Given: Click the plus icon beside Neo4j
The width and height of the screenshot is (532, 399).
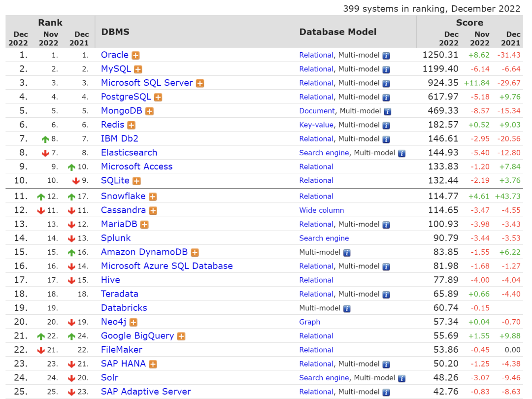Looking at the screenshot, I should (x=133, y=322).
